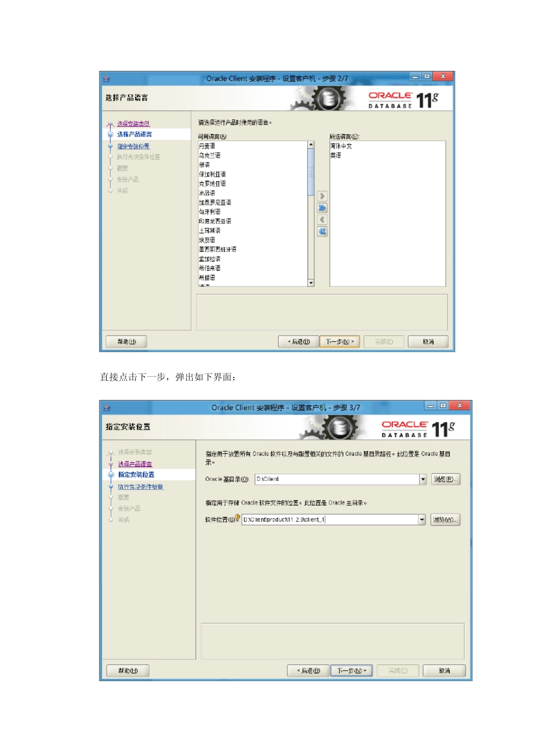
Task: Open the Oracle 基目录 path dropdown
Action: (423, 479)
